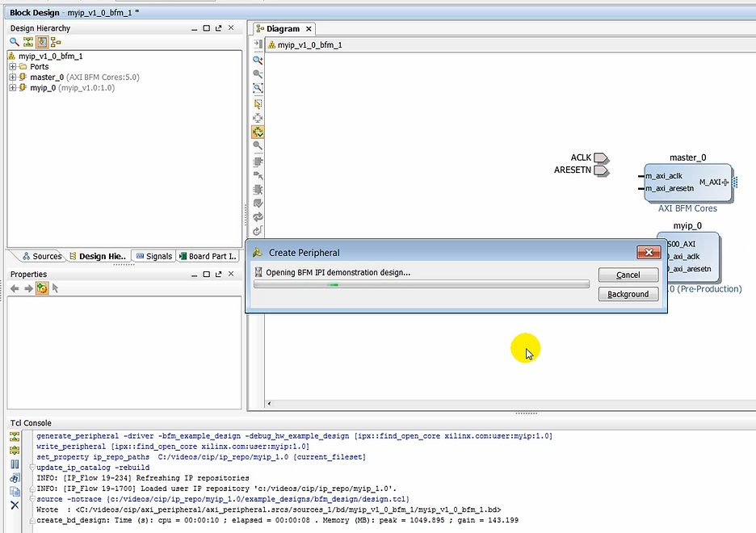Click the progress bar in Create Peripheral dialog
The height and width of the screenshot is (533, 756).
(x=421, y=284)
